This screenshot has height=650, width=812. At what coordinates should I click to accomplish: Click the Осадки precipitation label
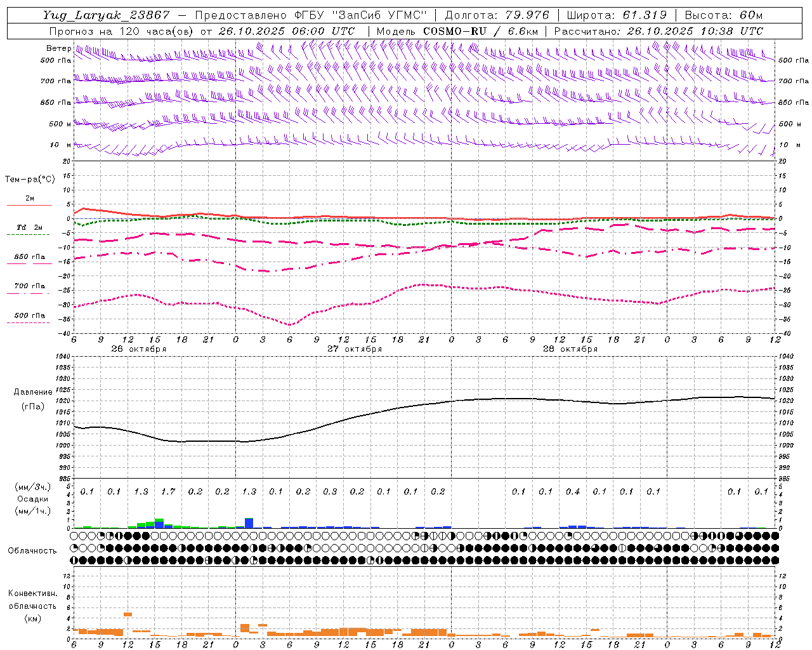click(33, 499)
